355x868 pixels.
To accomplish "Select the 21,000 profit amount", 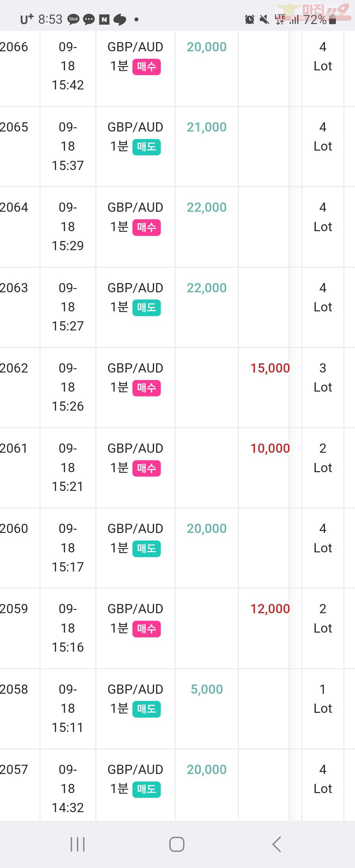I will 206,127.
